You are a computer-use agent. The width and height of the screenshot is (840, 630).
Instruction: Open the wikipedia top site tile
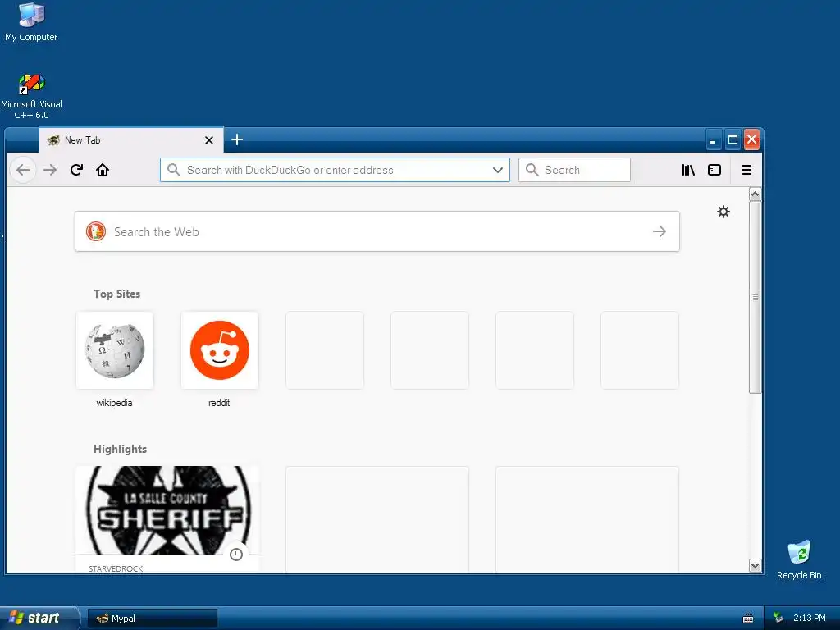click(x=115, y=350)
